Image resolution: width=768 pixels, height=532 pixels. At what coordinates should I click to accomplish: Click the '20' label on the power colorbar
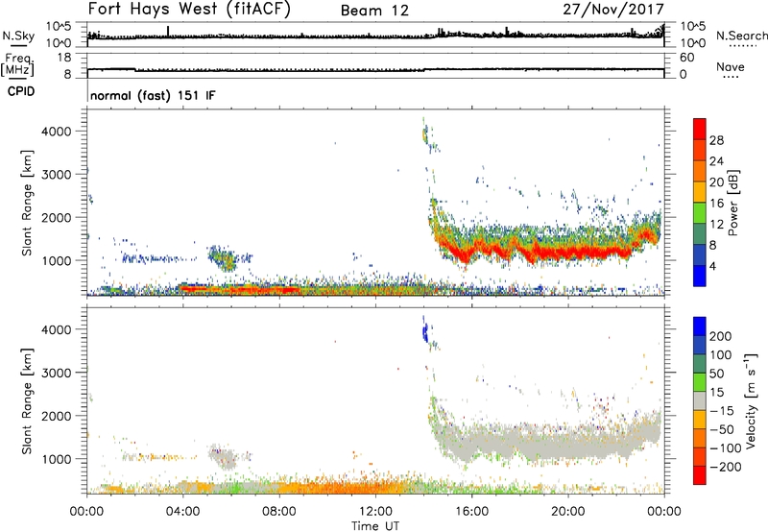click(716, 182)
